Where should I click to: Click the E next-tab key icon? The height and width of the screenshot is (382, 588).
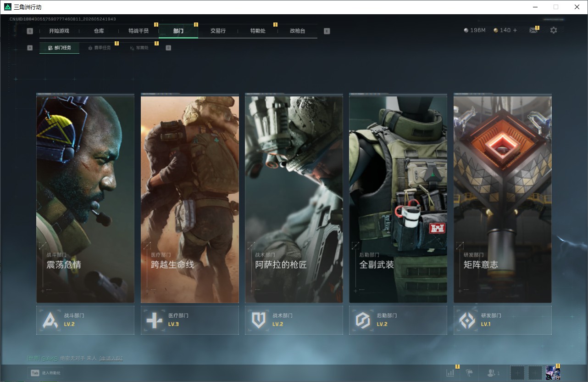pos(327,31)
